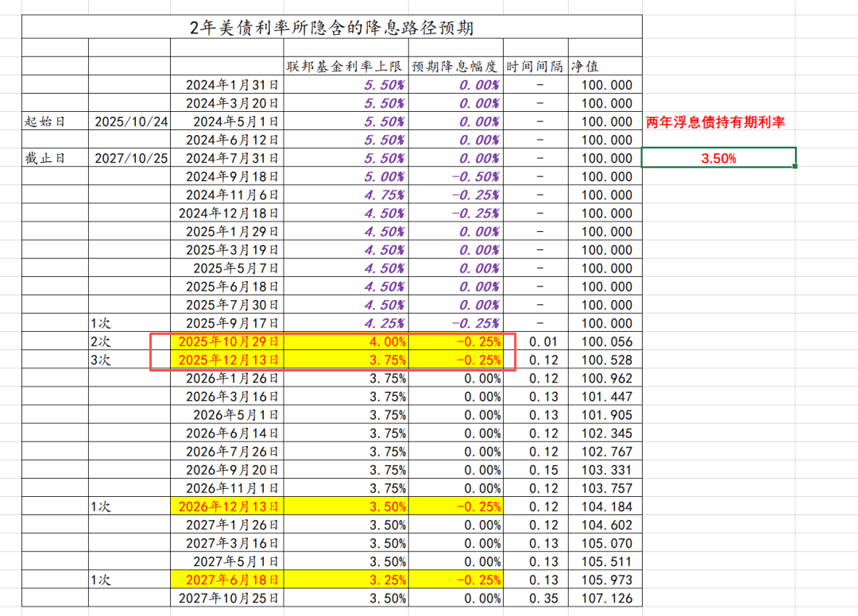Select the date cell 2027年1月26日
Screen dimensions: 858x616
tap(226, 524)
